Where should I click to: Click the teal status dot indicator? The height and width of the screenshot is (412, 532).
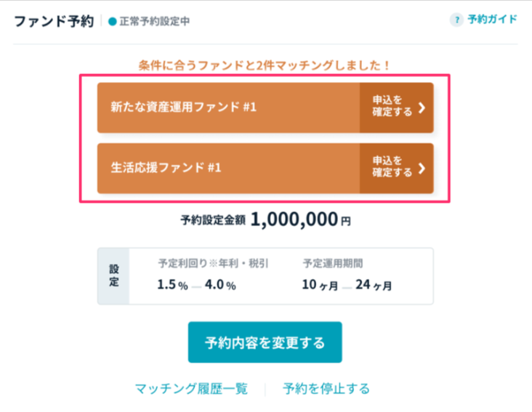(112, 22)
